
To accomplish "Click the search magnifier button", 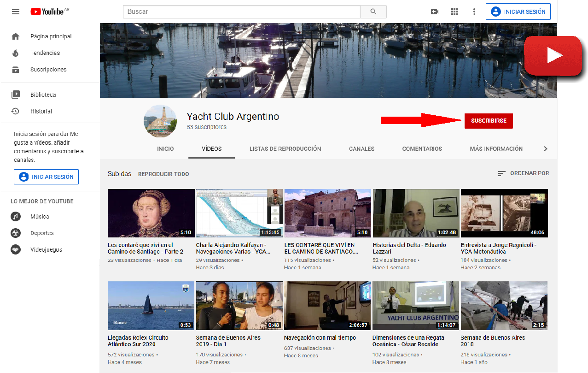I will [373, 12].
